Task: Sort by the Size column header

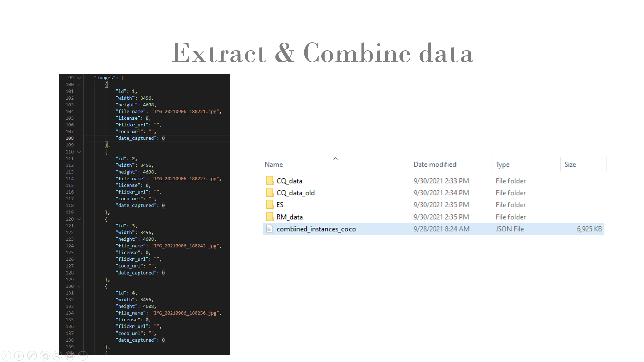Action: pyautogui.click(x=570, y=165)
